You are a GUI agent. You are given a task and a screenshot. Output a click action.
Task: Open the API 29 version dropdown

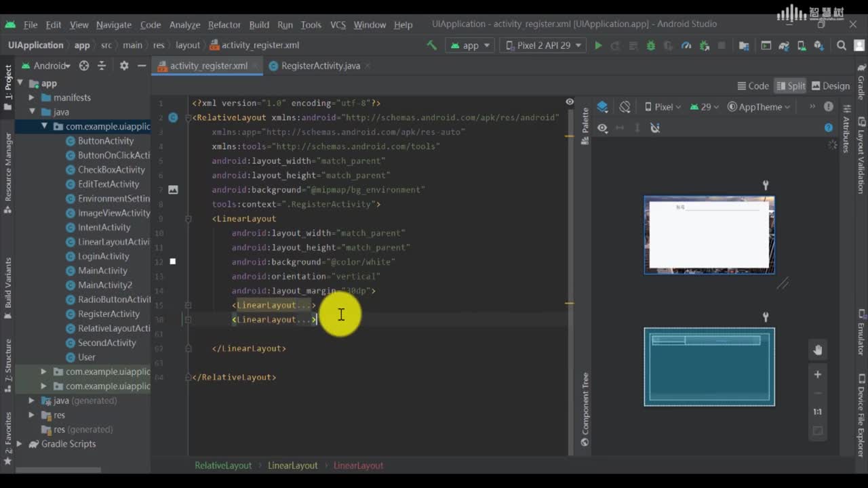click(x=705, y=107)
